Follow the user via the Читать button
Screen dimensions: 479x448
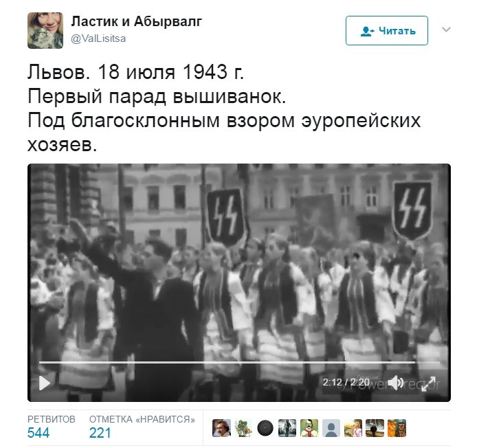(x=387, y=30)
